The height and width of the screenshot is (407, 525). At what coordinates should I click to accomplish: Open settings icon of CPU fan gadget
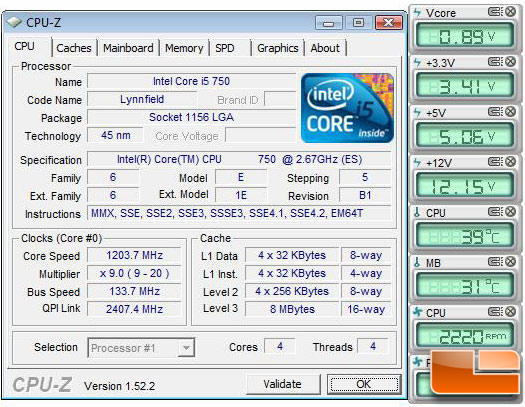pos(495,312)
